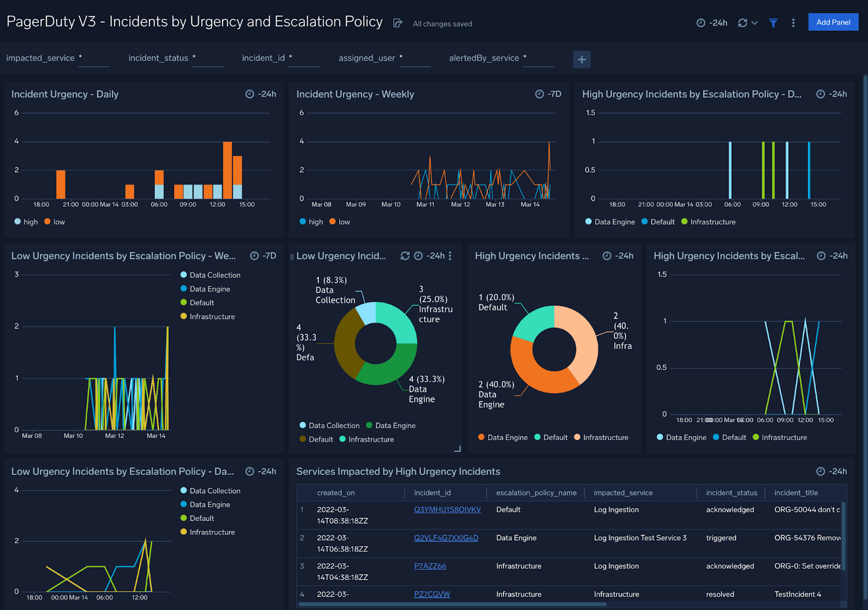Open the filter icon in the top toolbar
Viewport: 868px width, 610px height.
[773, 22]
